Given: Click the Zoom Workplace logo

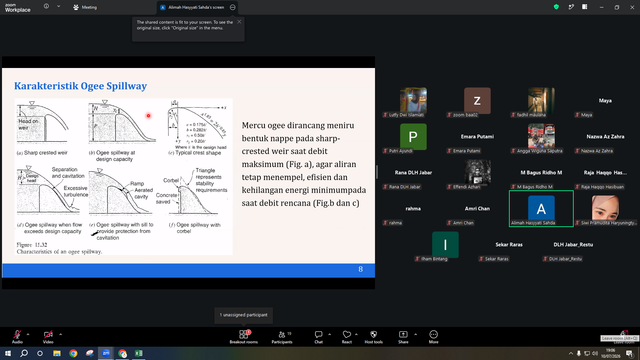Looking at the screenshot, I should [x=18, y=7].
